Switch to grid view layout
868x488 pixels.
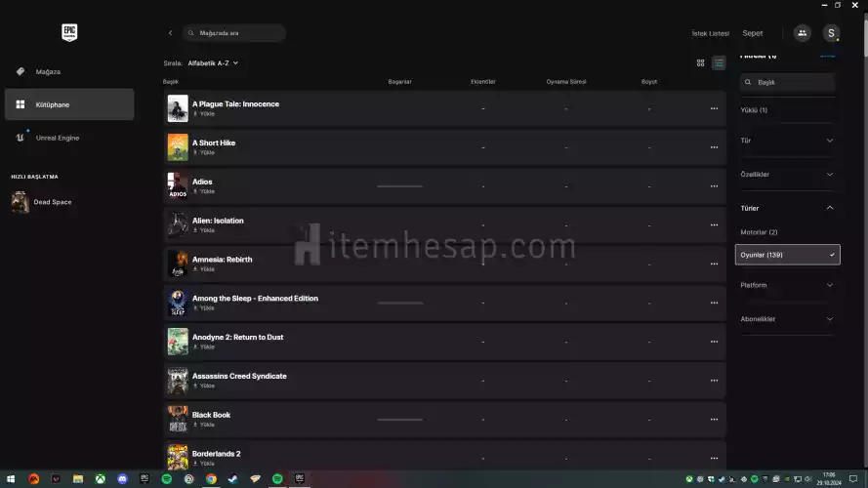click(700, 62)
